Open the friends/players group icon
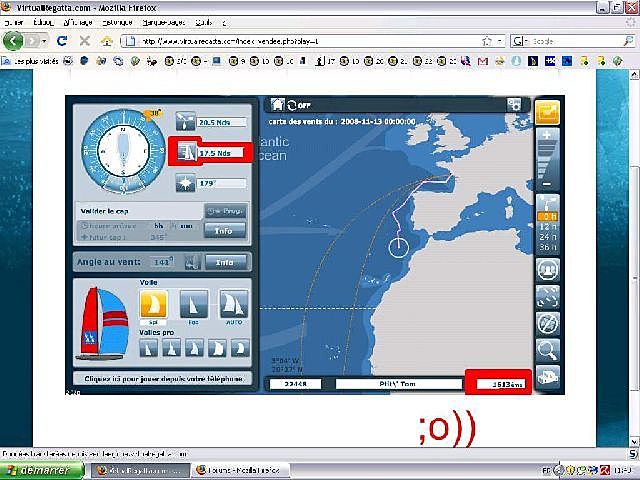The height and width of the screenshot is (480, 640). (547, 270)
